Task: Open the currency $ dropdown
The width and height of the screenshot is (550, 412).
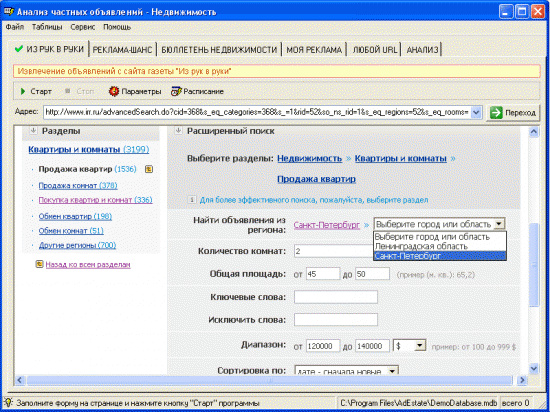Action: click(x=409, y=346)
